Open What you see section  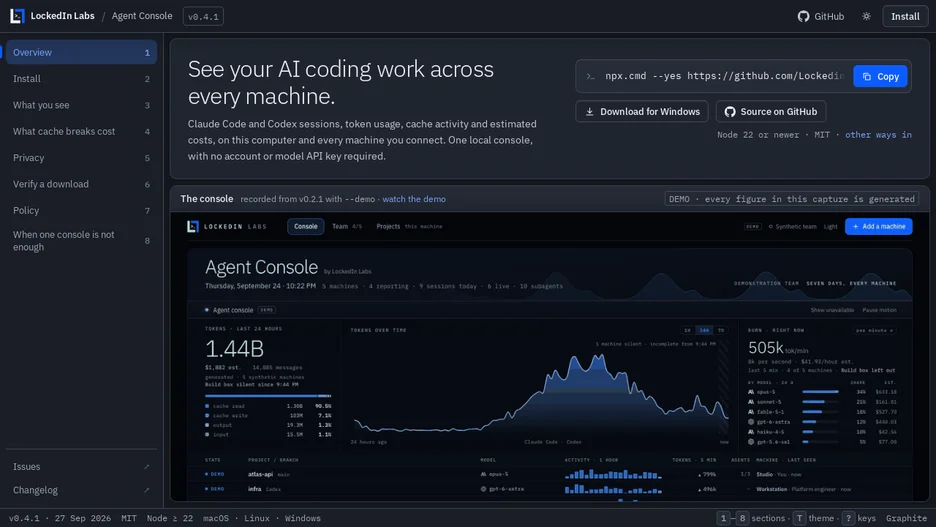click(81, 105)
